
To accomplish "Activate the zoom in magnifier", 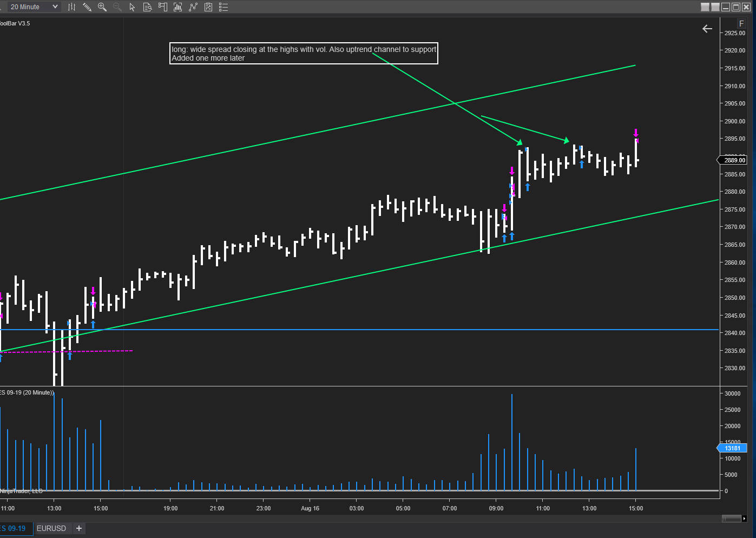I will tap(102, 7).
